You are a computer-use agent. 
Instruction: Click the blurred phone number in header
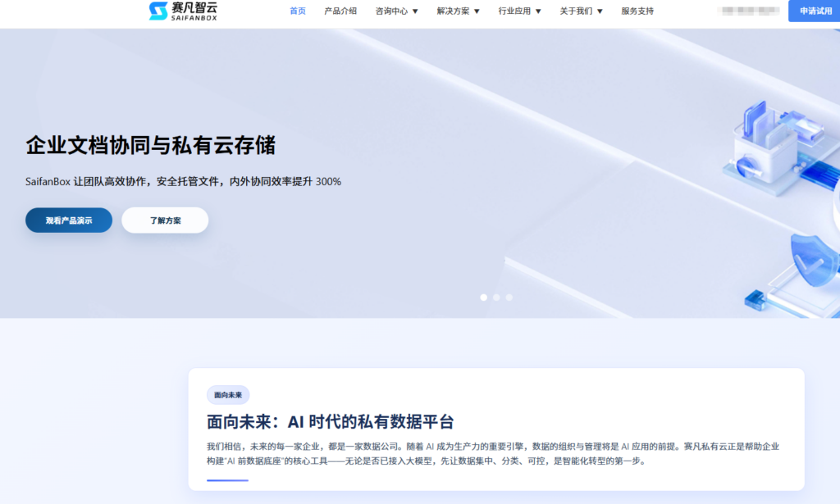(750, 11)
